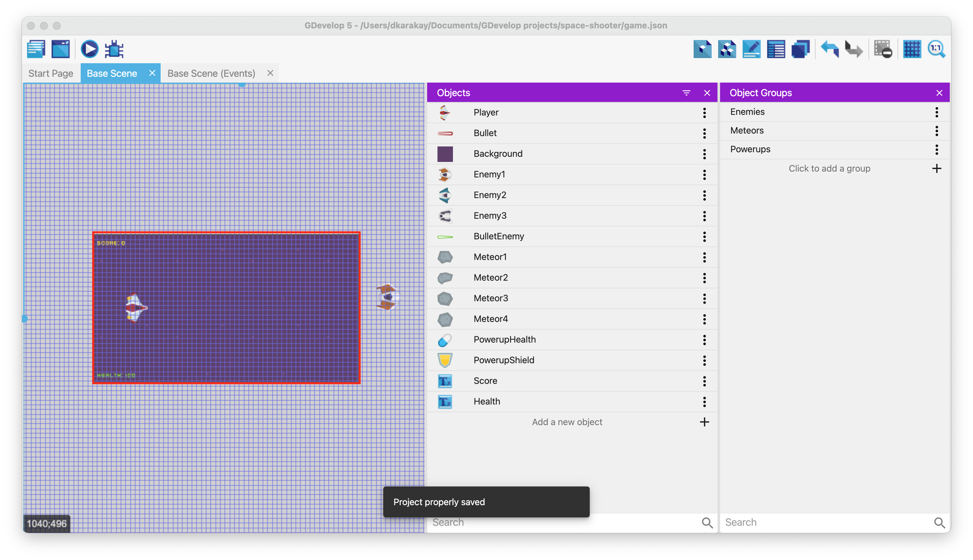973x560 pixels.
Task: Click the undo arrow
Action: pyautogui.click(x=829, y=49)
